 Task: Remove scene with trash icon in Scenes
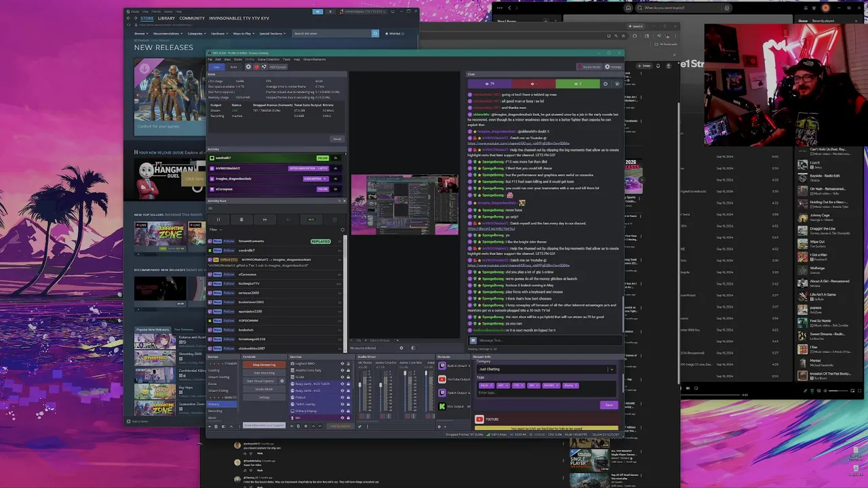click(x=216, y=426)
